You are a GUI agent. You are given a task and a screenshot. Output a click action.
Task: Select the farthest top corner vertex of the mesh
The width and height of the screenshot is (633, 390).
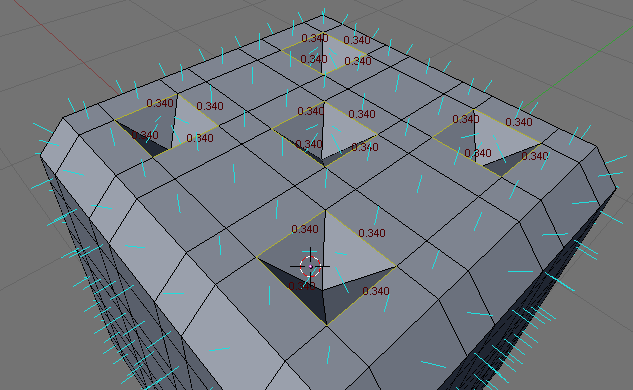pyautogui.click(x=323, y=15)
